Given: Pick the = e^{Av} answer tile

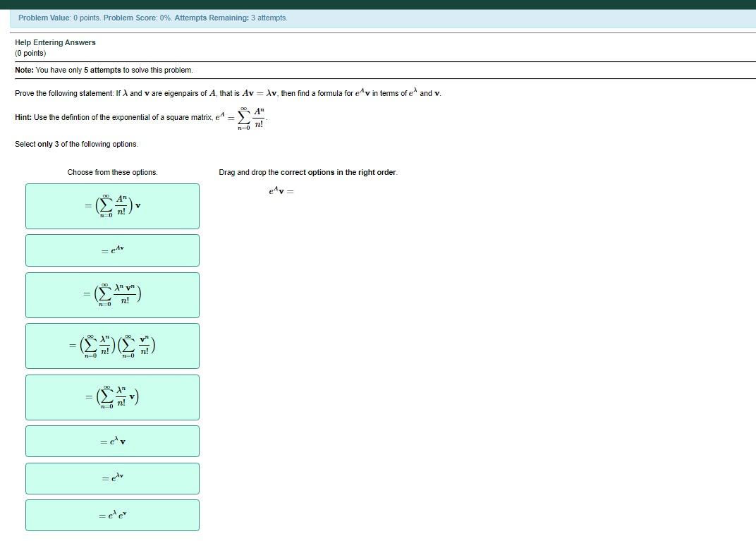Looking at the screenshot, I should click(112, 250).
